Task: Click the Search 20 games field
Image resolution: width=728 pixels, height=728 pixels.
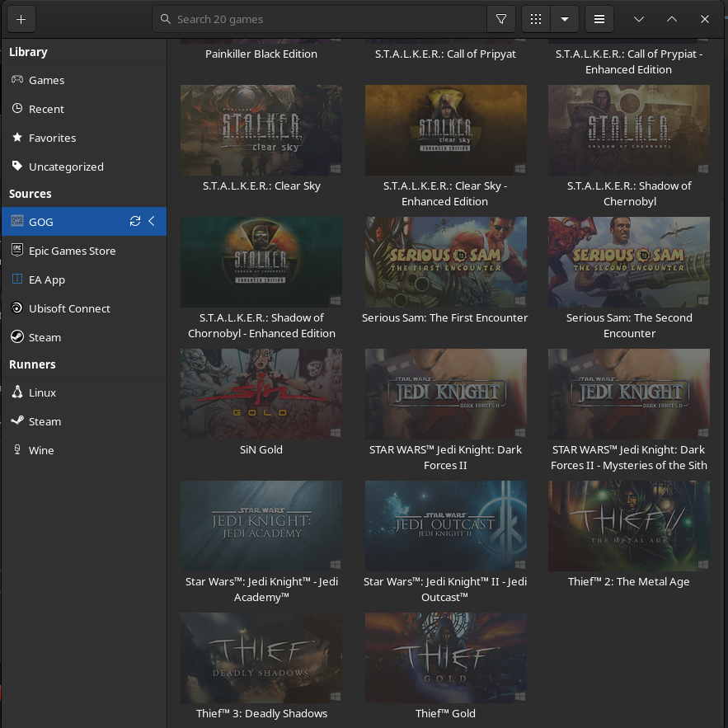Action: pos(322,19)
